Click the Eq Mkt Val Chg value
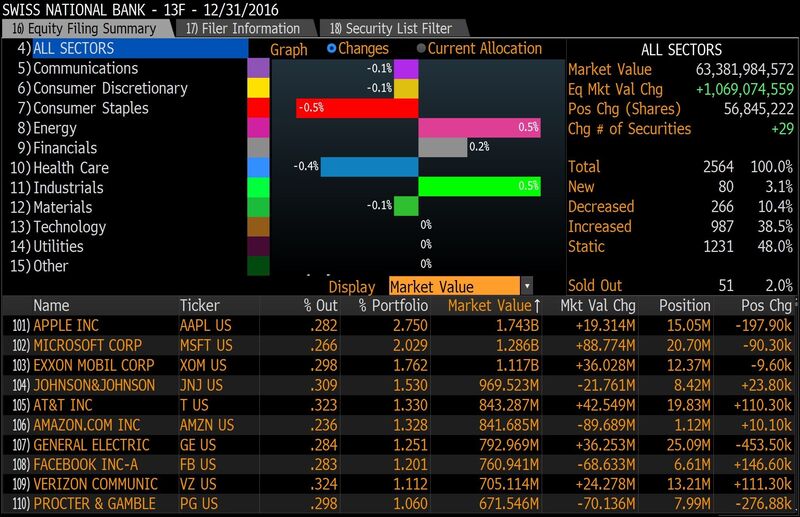 745,89
